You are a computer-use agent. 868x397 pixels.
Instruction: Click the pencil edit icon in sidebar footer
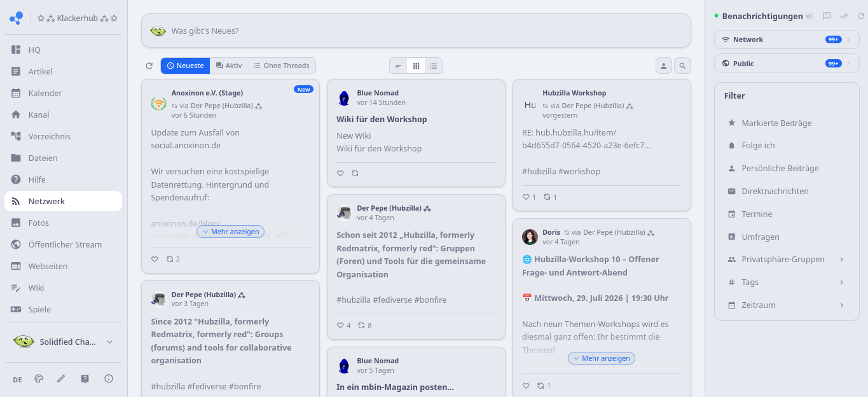[61, 379]
